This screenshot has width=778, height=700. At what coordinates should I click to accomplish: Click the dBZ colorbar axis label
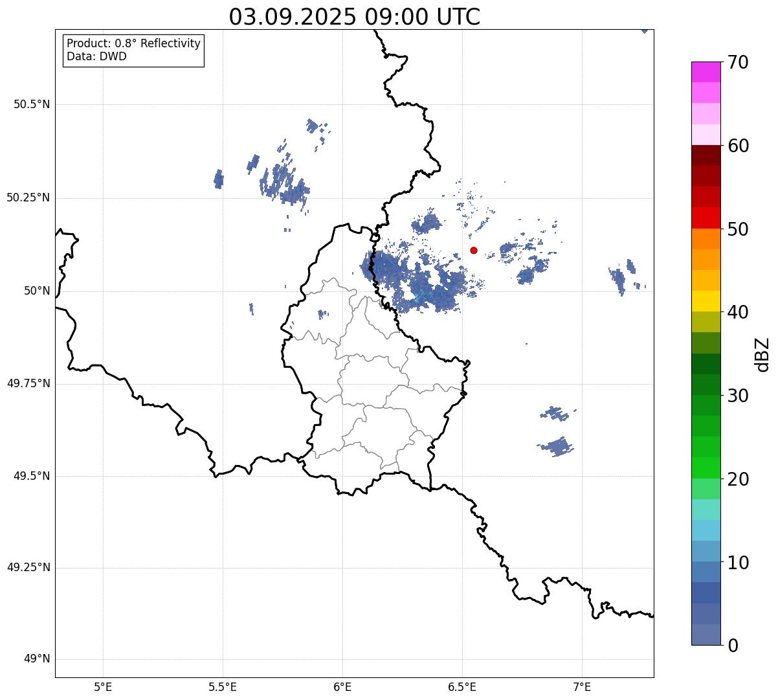click(x=762, y=354)
